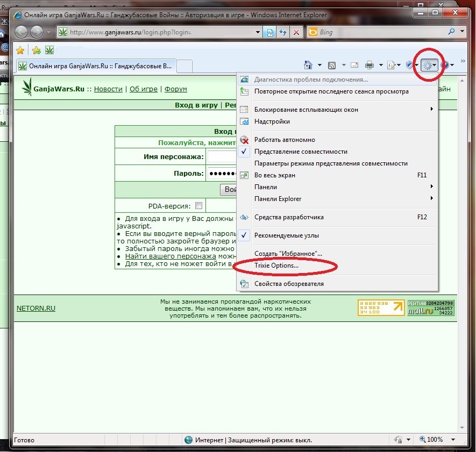Open zoom level dropdown at 100%
476x452 pixels.
tap(453, 439)
